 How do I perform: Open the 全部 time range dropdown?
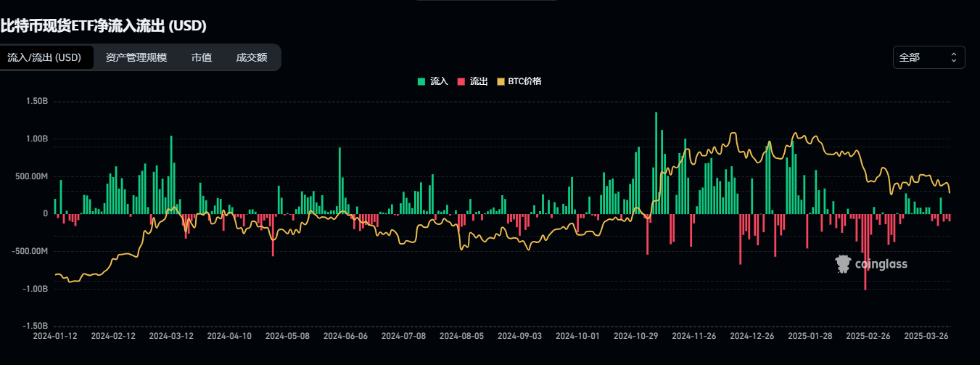[x=928, y=57]
